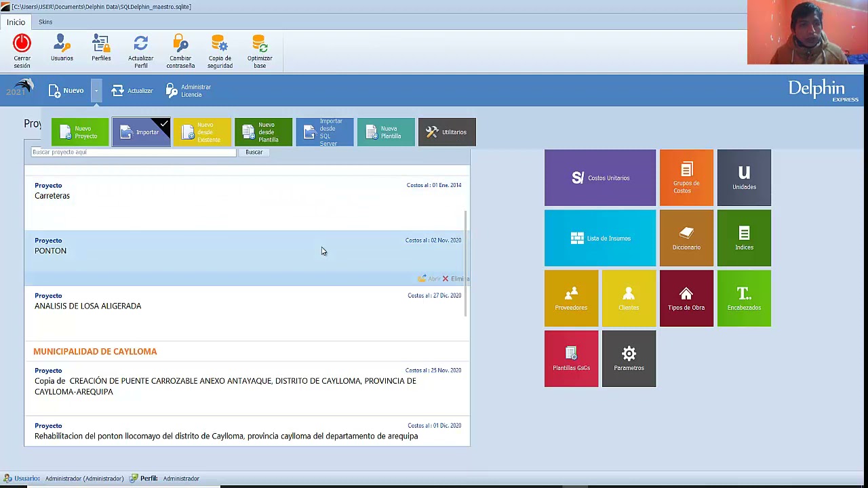Open the Grupos de Costos tile
This screenshot has width=868, height=488.
[x=686, y=178]
